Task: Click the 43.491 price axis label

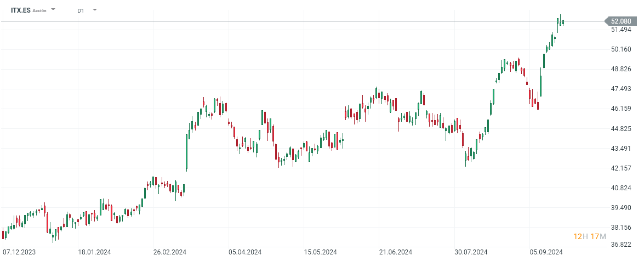Action: [622, 149]
